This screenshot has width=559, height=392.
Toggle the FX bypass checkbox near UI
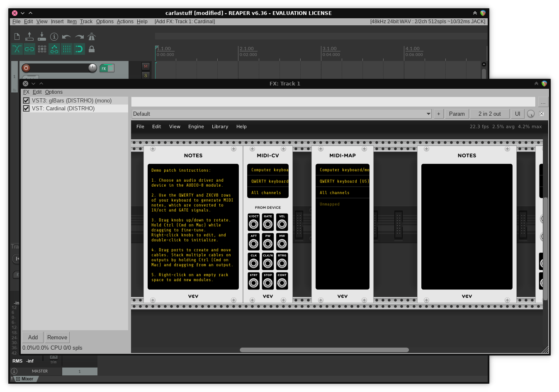click(541, 114)
